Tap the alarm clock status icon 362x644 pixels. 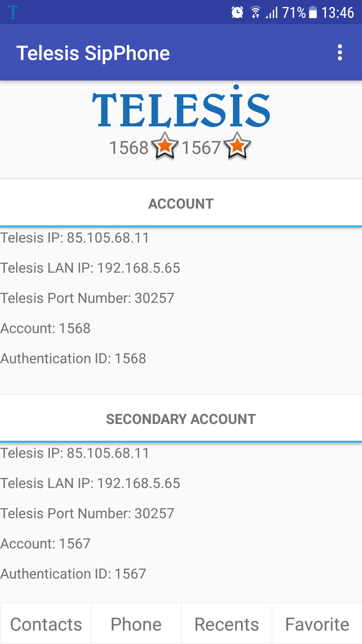[x=237, y=13]
